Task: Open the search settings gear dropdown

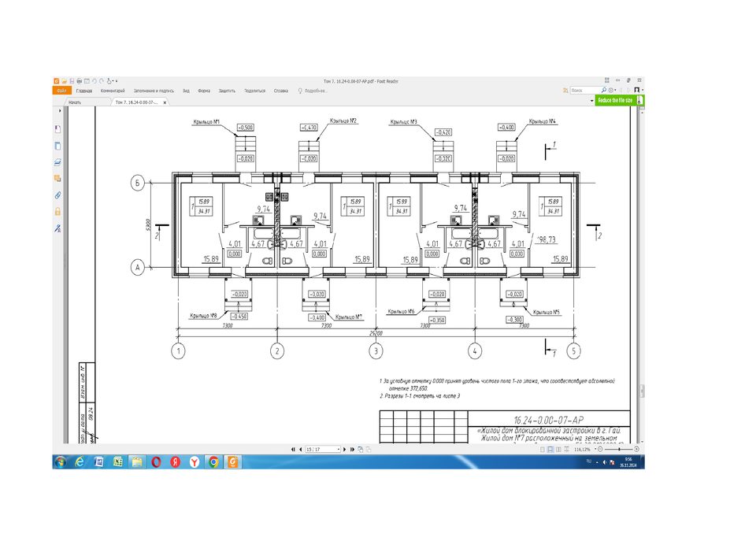Action: point(613,91)
